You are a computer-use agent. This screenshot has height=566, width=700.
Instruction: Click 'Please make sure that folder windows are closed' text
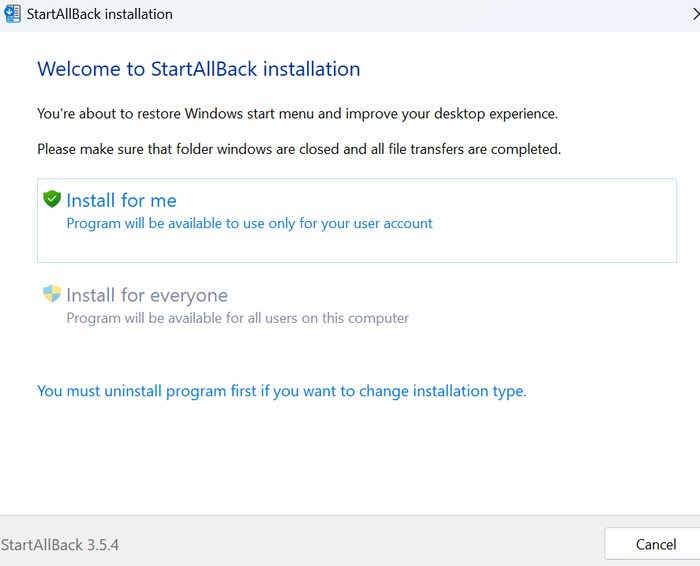click(x=299, y=149)
